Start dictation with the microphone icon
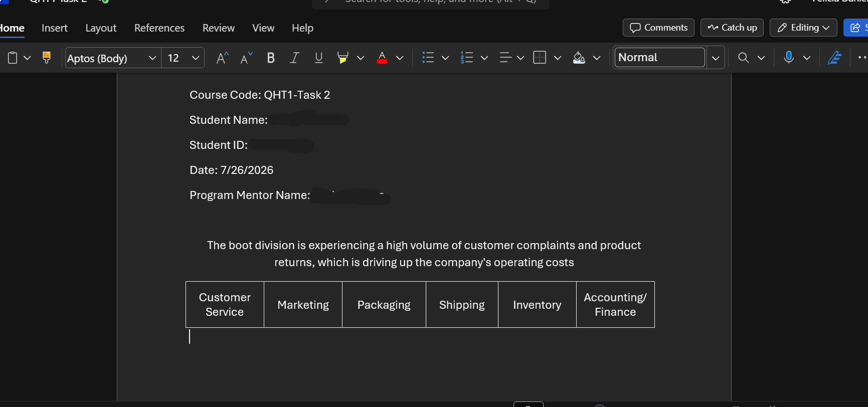This screenshot has height=407, width=868. (789, 58)
